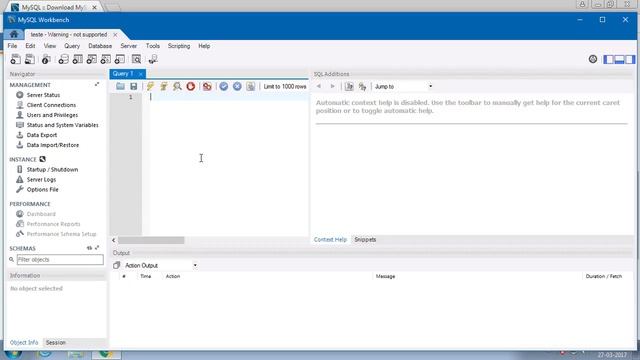Open the Home tab icon
This screenshot has width=640, height=360.
coord(14,34)
